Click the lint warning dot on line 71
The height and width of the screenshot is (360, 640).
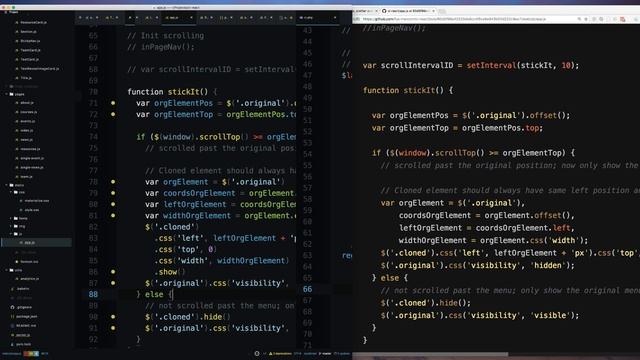tap(113, 103)
